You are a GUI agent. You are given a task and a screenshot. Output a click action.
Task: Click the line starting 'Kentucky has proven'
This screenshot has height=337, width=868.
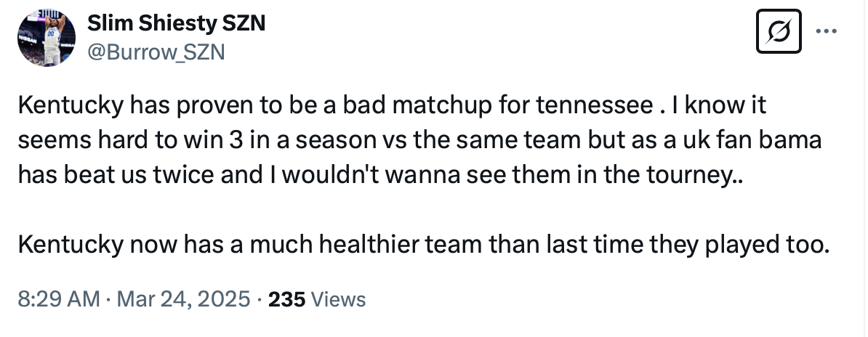point(392,107)
